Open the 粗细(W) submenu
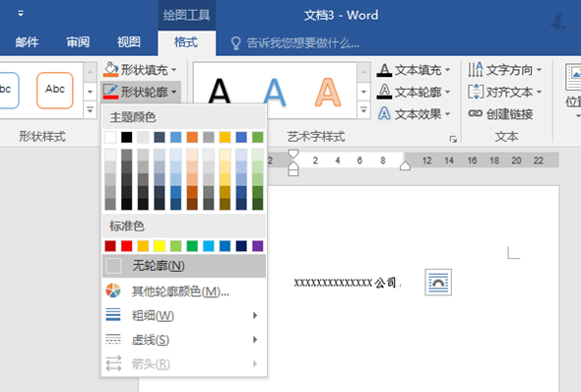Viewport: 581px width, 392px height. 184,315
